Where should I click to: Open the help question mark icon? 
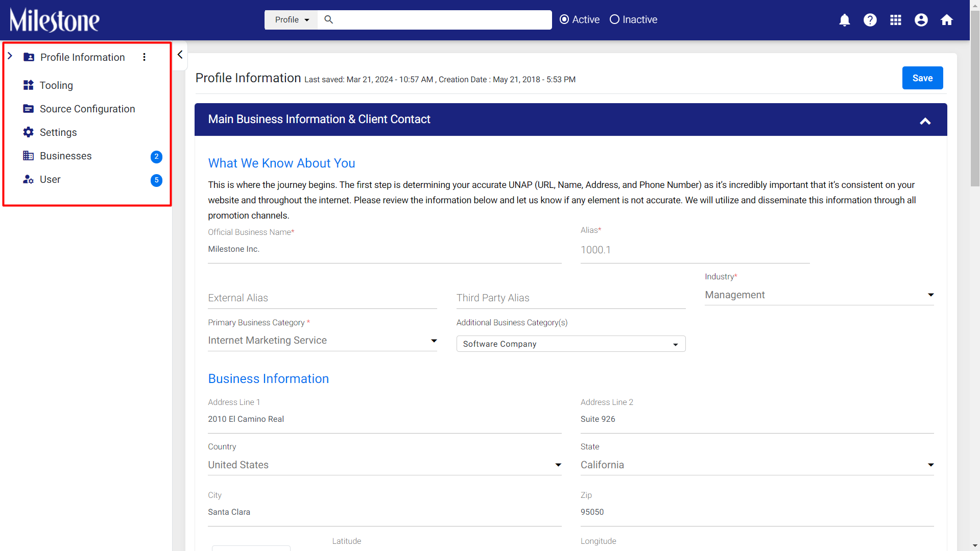pyautogui.click(x=870, y=20)
